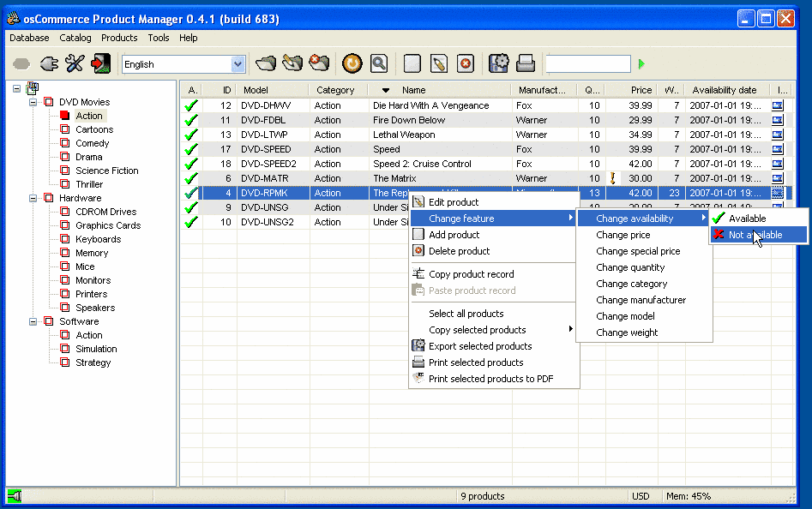The width and height of the screenshot is (812, 509).
Task: Toggle availability checkmark for DVD-MATR
Action: tap(191, 178)
